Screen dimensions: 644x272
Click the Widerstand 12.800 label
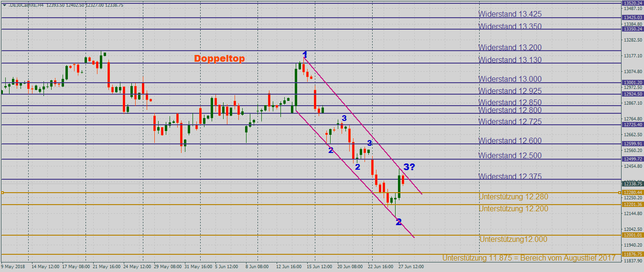tap(510, 110)
